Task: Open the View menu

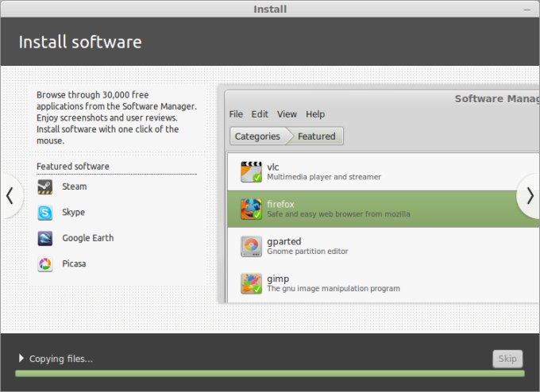Action: 287,114
